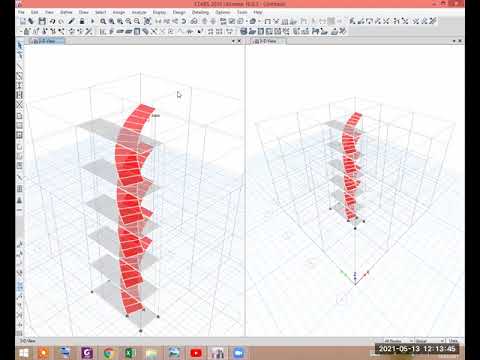Switch to the right 3-D View tab
This screenshot has height=360, width=480.
click(x=268, y=41)
